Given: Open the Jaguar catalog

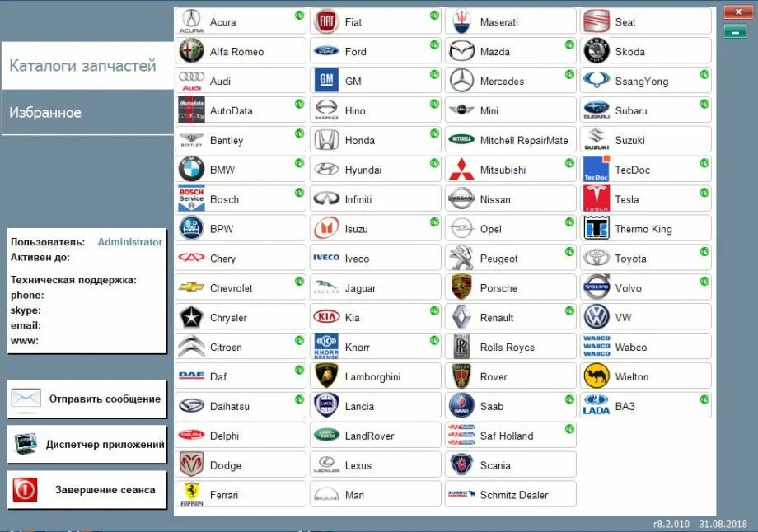Looking at the screenshot, I should [x=376, y=287].
